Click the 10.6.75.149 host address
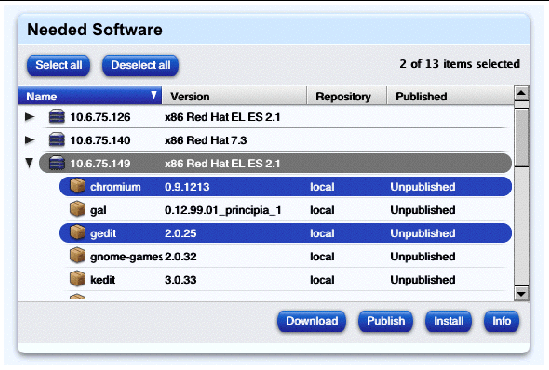The width and height of the screenshot is (549, 370). point(100,163)
